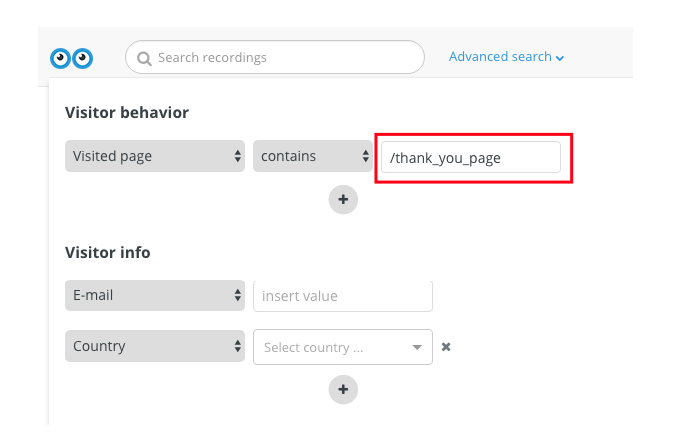Open the Country field type dropdown

pos(155,346)
